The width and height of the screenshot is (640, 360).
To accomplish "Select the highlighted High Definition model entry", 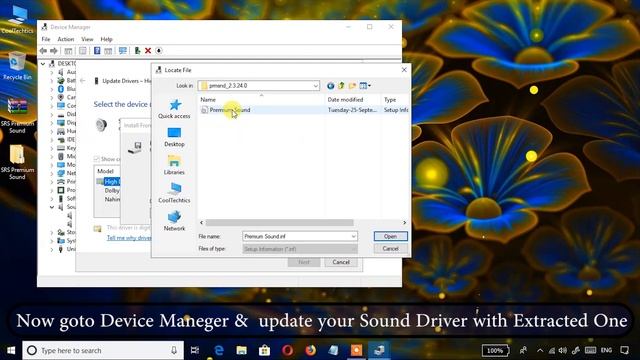I will pos(109,182).
